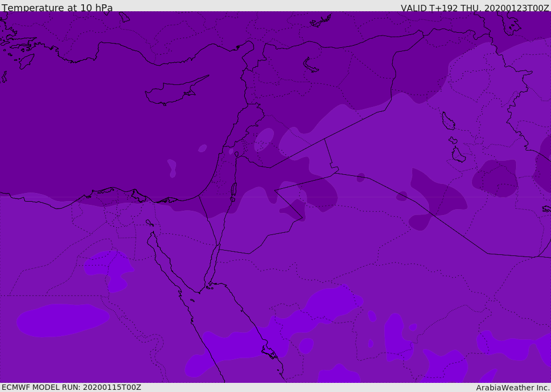
Task: Click the 'ArabiaWeather Inc.' credit text
Action: [512, 388]
